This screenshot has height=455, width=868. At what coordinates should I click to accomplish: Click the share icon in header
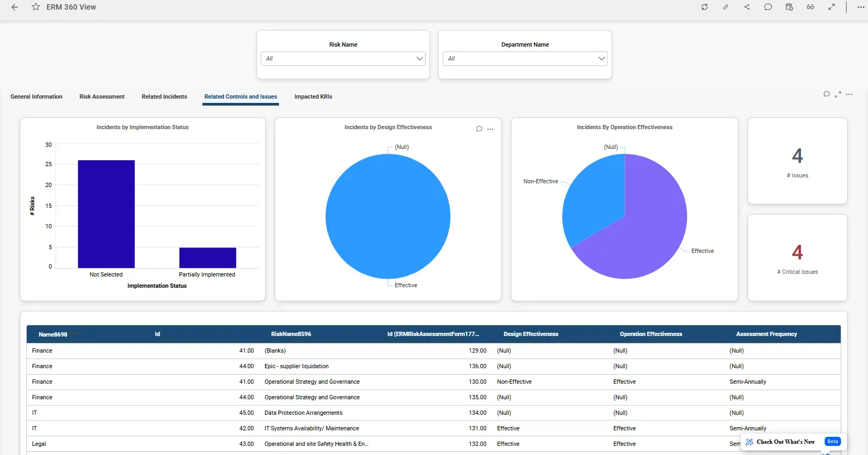pyautogui.click(x=746, y=7)
